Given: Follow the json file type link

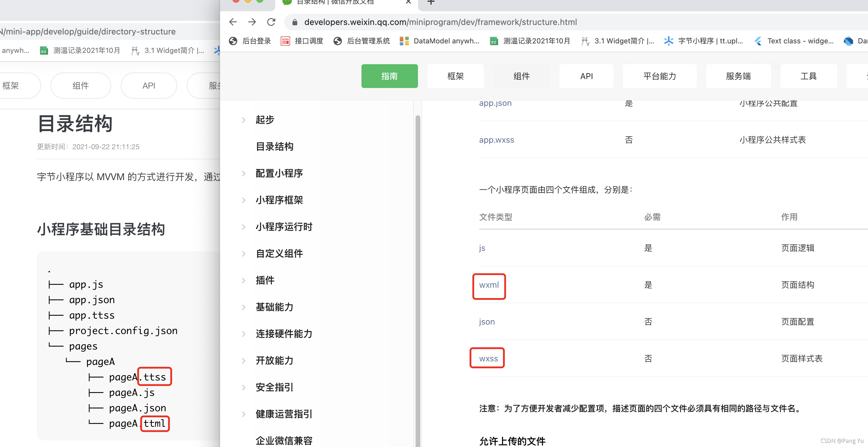Looking at the screenshot, I should (487, 322).
